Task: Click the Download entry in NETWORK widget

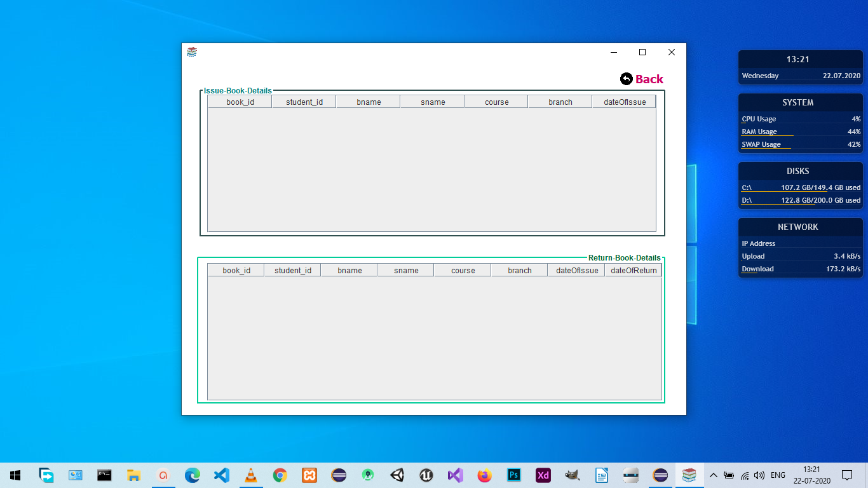Action: (x=801, y=269)
